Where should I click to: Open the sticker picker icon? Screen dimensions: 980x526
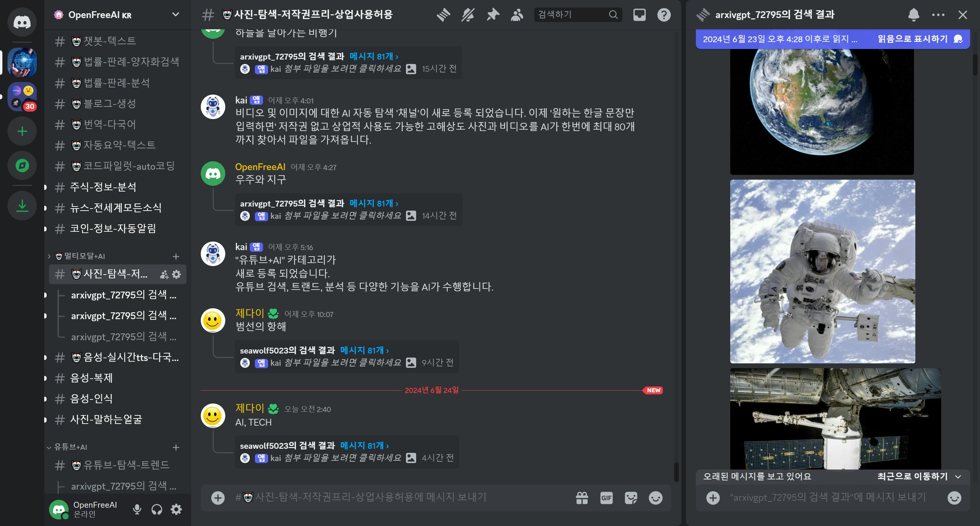point(631,498)
